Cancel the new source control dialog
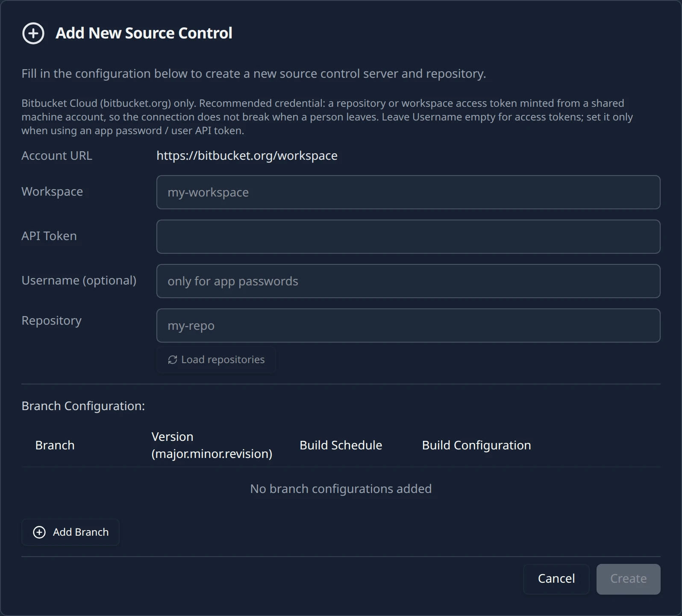Image resolution: width=682 pixels, height=616 pixels. click(556, 579)
